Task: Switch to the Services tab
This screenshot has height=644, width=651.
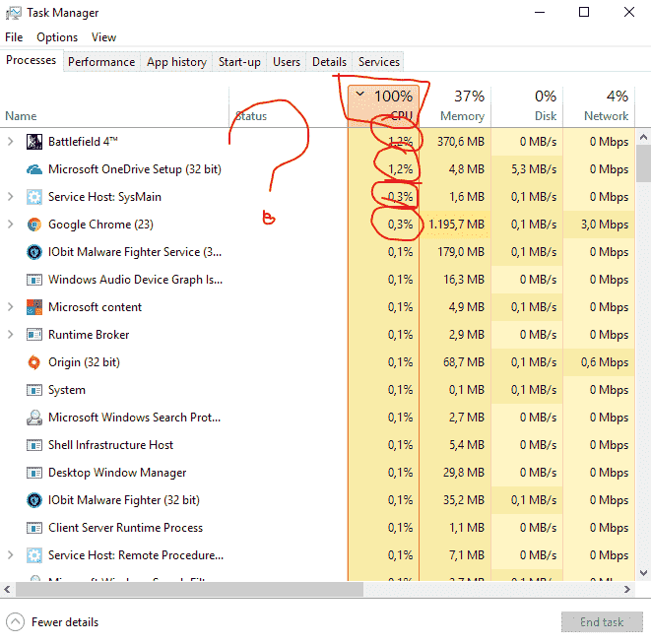Action: (378, 62)
